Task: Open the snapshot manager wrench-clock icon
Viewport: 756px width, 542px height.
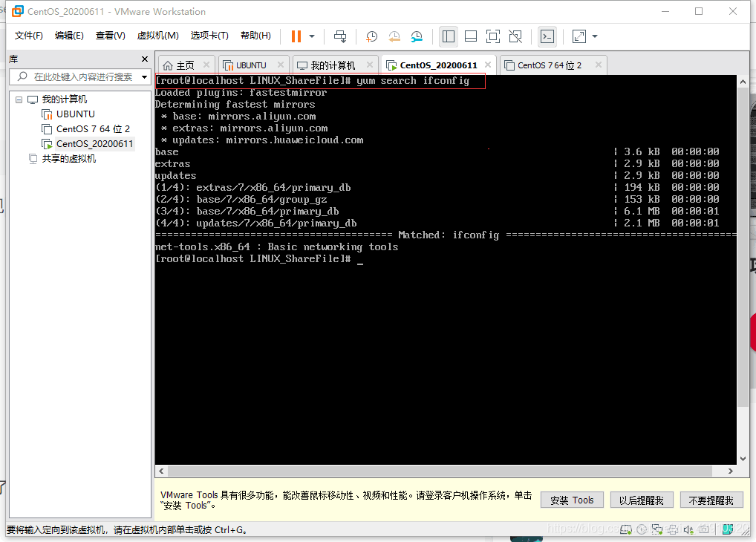Action: tap(417, 36)
